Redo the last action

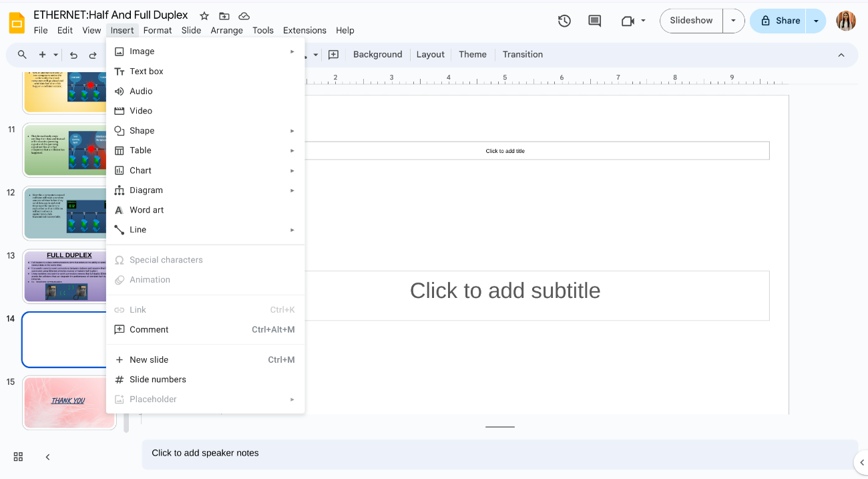pos(92,55)
